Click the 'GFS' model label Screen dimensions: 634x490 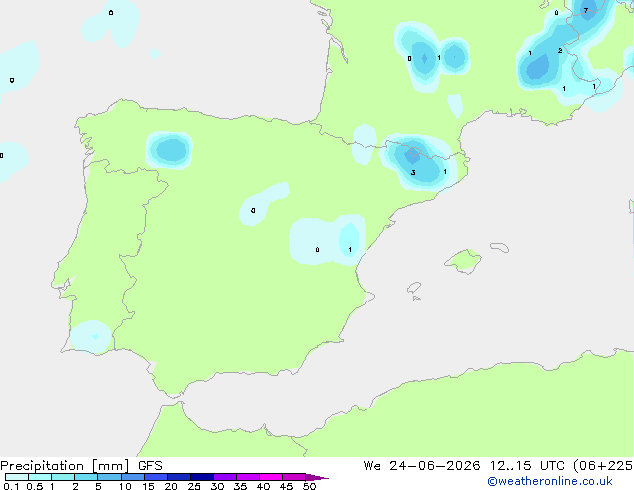[x=150, y=466]
